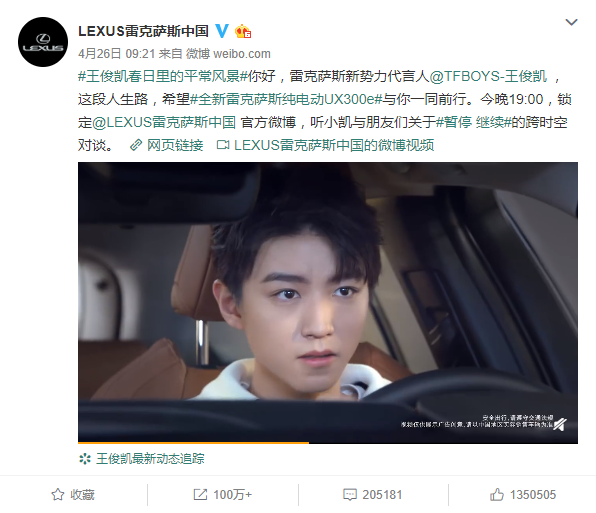Toggle 收藏 favorite star

pyautogui.click(x=73, y=494)
